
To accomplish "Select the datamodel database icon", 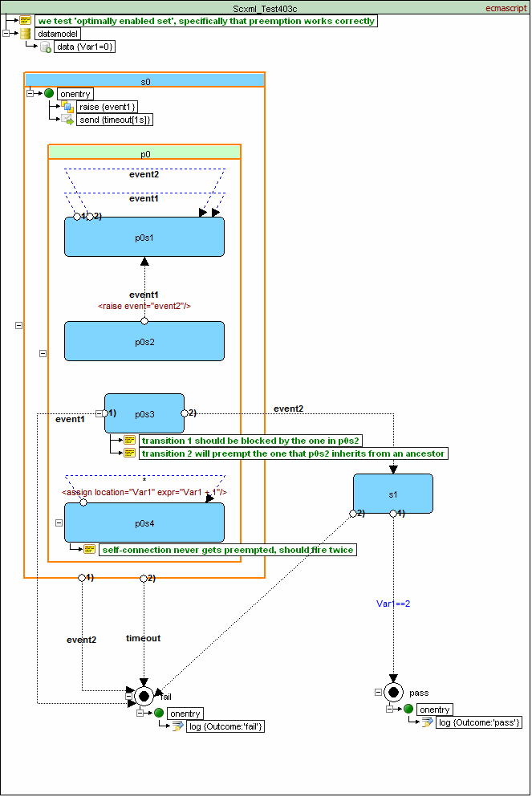I will 25,34.
